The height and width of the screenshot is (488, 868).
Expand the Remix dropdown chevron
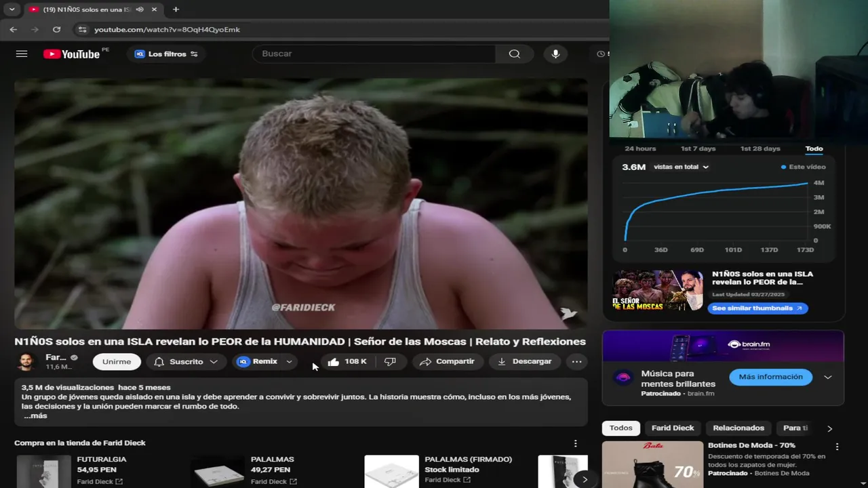pyautogui.click(x=290, y=362)
